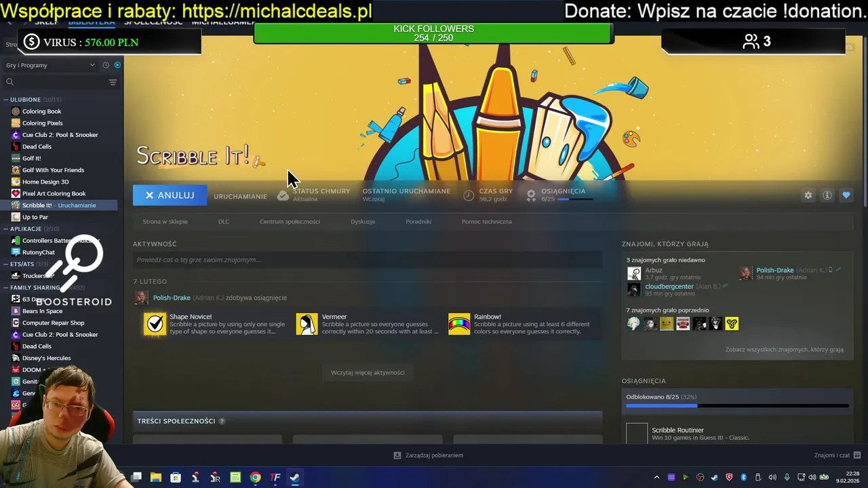Viewport: 868px width, 488px height.
Task: Open the game settings gear icon
Action: [x=808, y=195]
